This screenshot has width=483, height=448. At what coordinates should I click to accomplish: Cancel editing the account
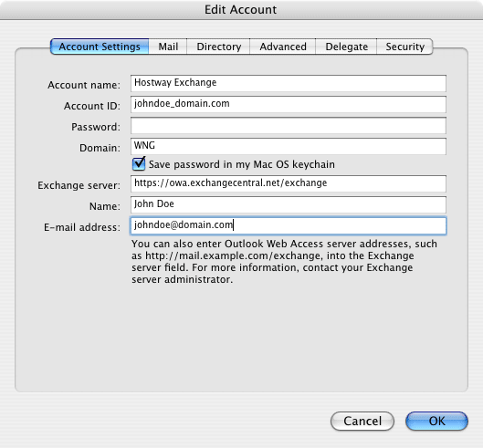tap(362, 421)
